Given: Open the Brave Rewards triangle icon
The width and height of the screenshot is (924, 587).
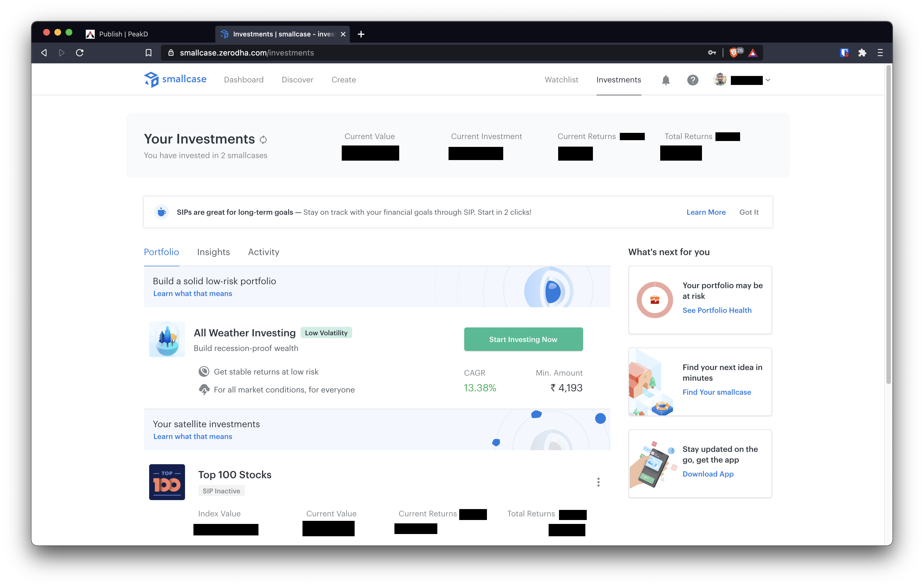Looking at the screenshot, I should tap(753, 53).
